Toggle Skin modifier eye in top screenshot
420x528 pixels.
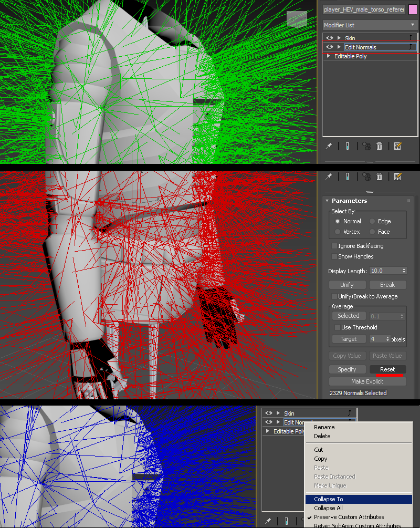pos(330,38)
